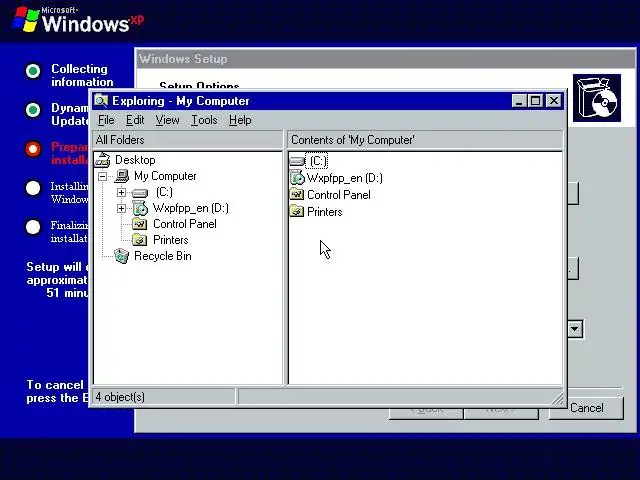The height and width of the screenshot is (480, 640).
Task: Click the Wxpfpp_en CD icon in tree
Action: (140, 208)
